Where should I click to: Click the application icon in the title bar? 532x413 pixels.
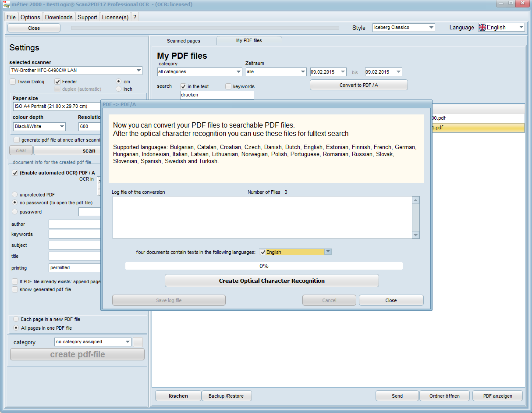tap(6, 4)
